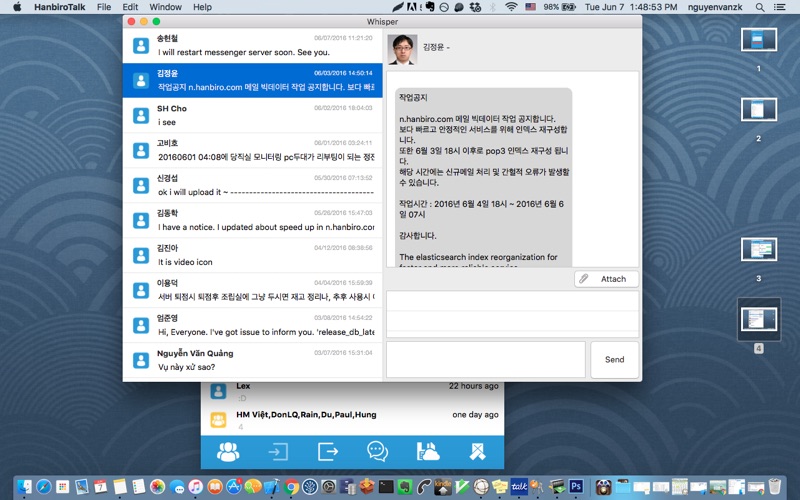Select the 김동학 'I have a notice' conversation
The width and height of the screenshot is (800, 500).
(253, 220)
